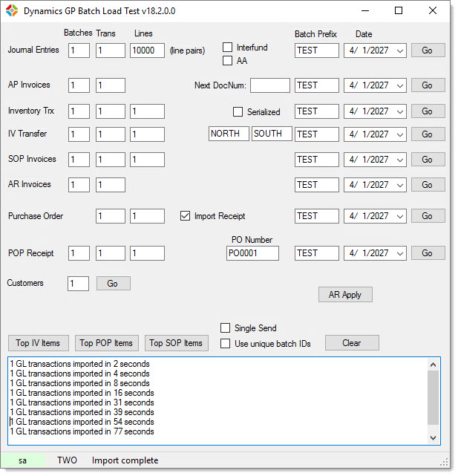458x476 pixels.
Task: Click Import complete status text
Action: click(125, 460)
